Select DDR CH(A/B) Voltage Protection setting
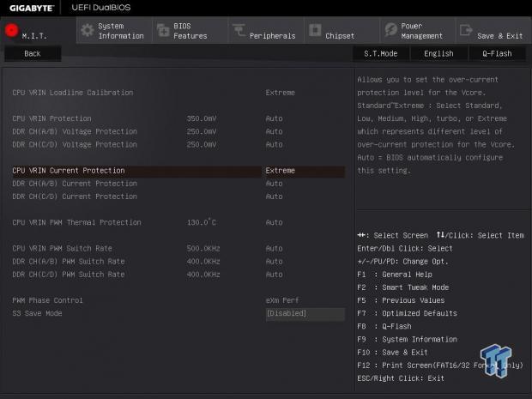Viewport: 532px width, 399px height. [75, 131]
